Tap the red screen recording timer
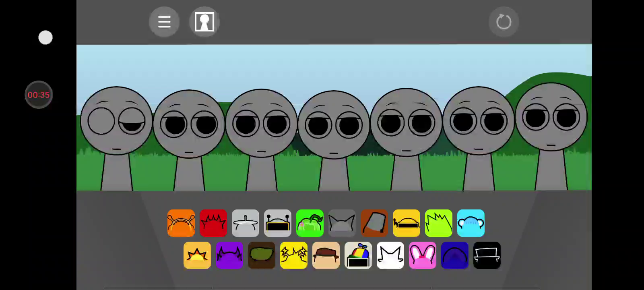This screenshot has width=644, height=290. coord(39,95)
